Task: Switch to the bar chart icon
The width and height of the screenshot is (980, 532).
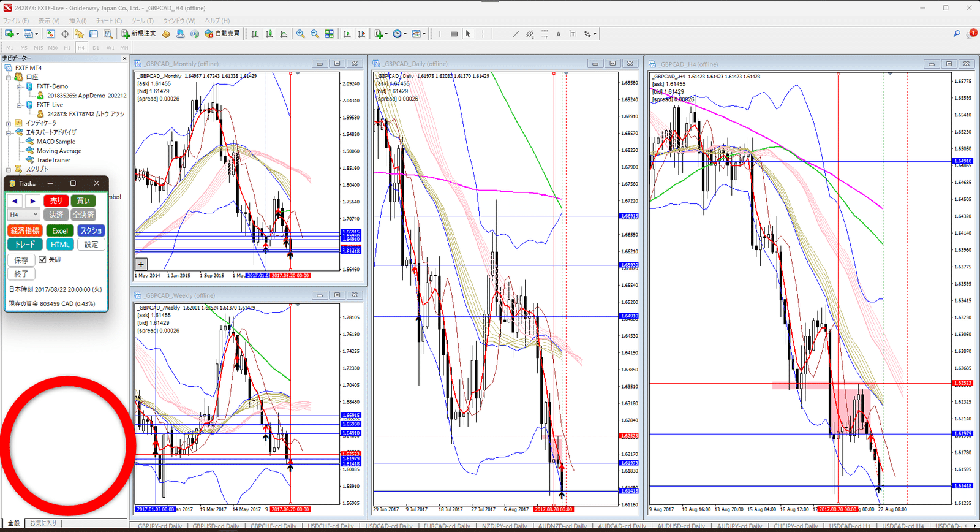Action: point(255,34)
